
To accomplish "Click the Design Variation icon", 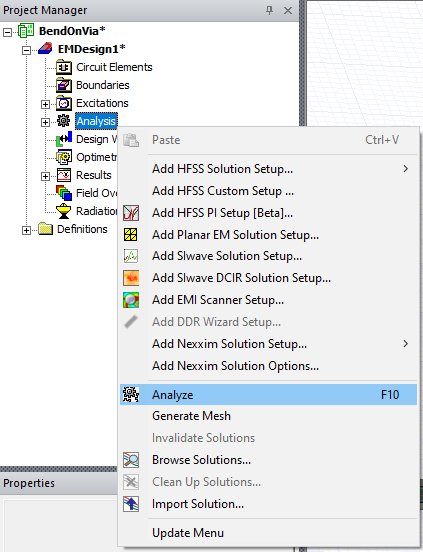I will click(x=64, y=139).
